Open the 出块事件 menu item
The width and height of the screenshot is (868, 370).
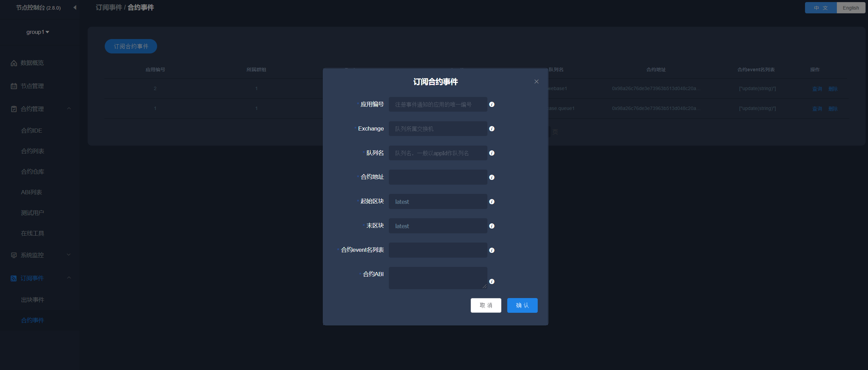pos(33,299)
